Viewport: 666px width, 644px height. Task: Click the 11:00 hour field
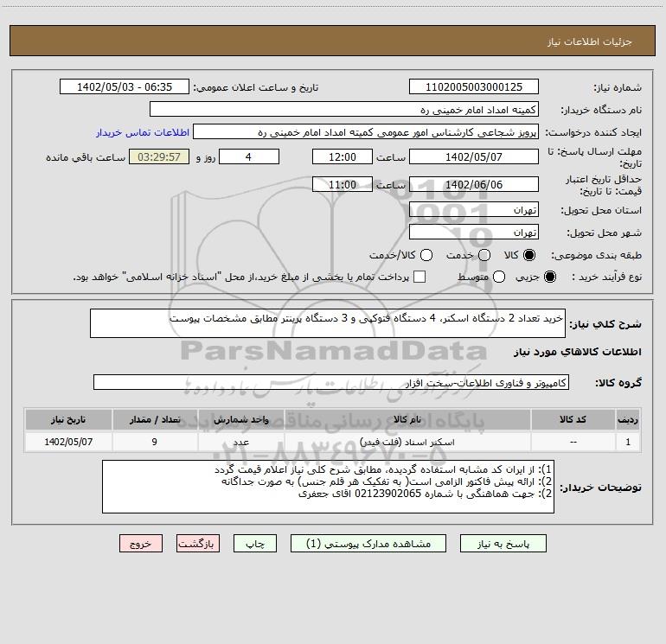click(343, 185)
